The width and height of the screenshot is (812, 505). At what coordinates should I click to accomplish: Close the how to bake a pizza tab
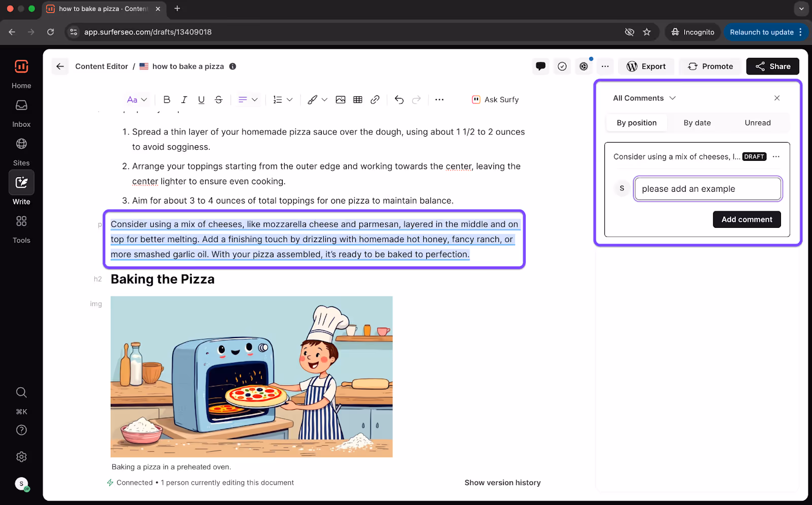click(158, 9)
